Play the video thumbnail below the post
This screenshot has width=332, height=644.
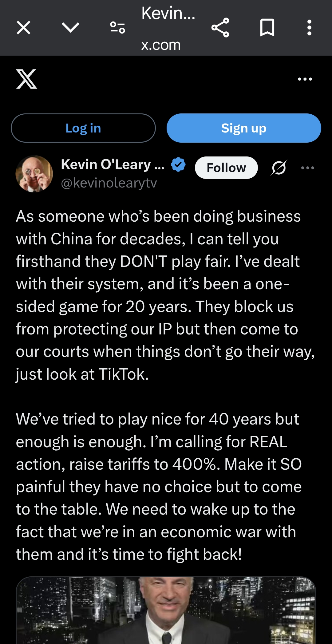click(x=166, y=610)
